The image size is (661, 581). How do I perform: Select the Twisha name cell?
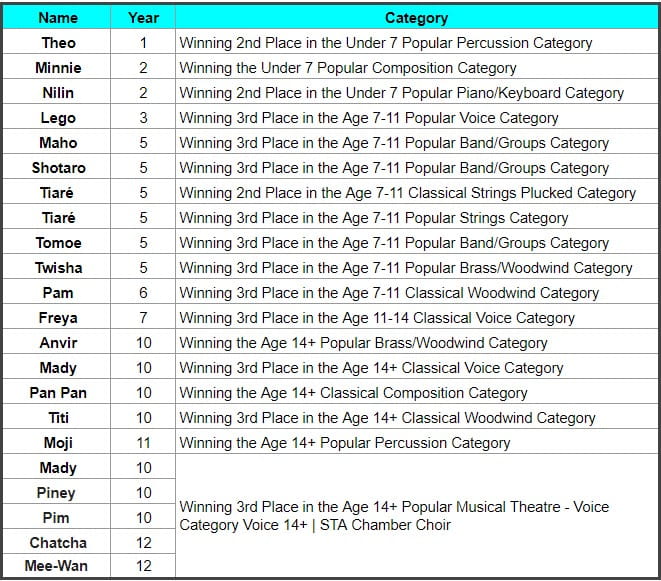(x=58, y=268)
